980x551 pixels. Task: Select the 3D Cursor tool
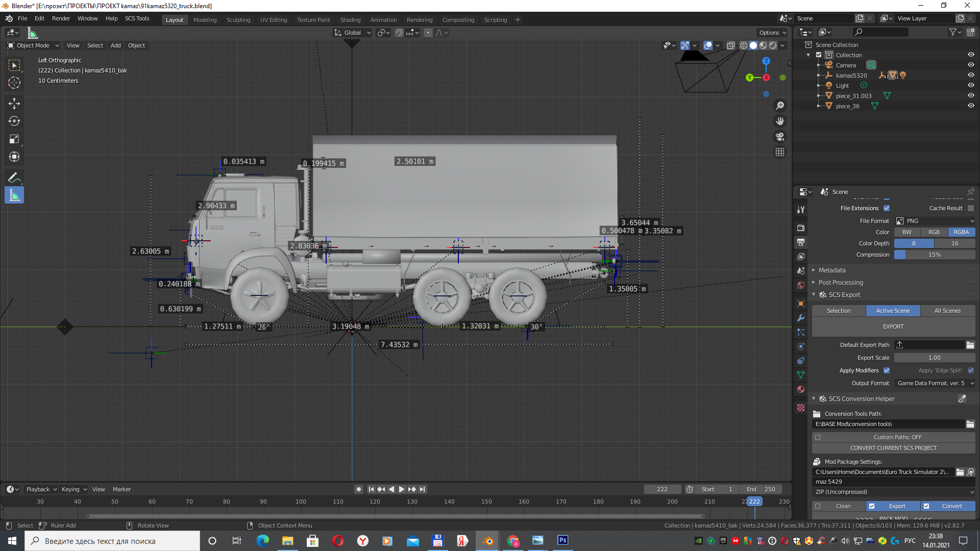(14, 83)
